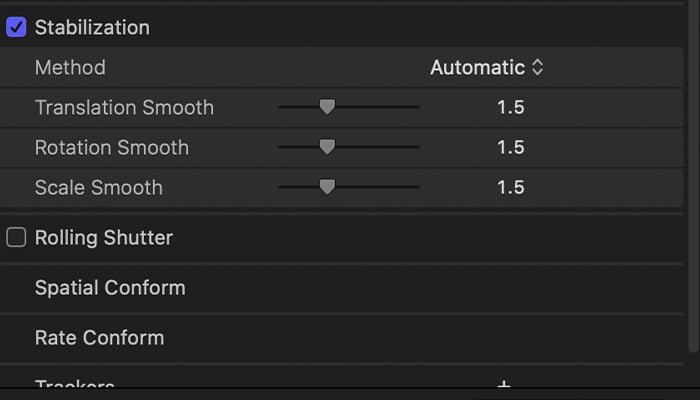Click the Scale Smooth parameter label

click(99, 187)
